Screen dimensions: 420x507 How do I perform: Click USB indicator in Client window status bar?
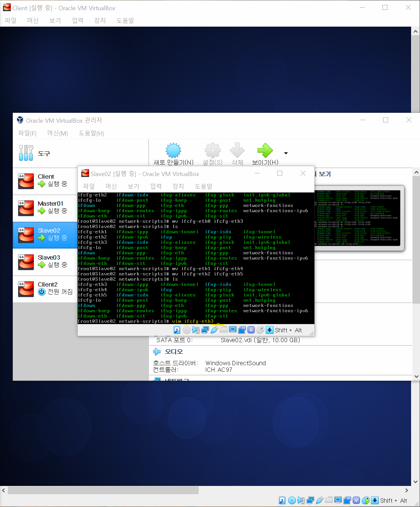[320, 500]
